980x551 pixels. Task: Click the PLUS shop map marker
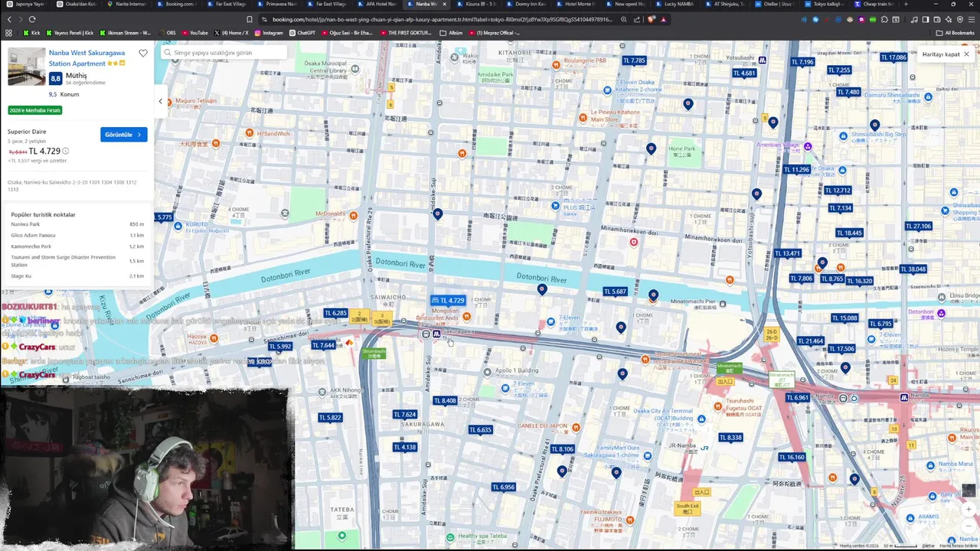(x=556, y=206)
